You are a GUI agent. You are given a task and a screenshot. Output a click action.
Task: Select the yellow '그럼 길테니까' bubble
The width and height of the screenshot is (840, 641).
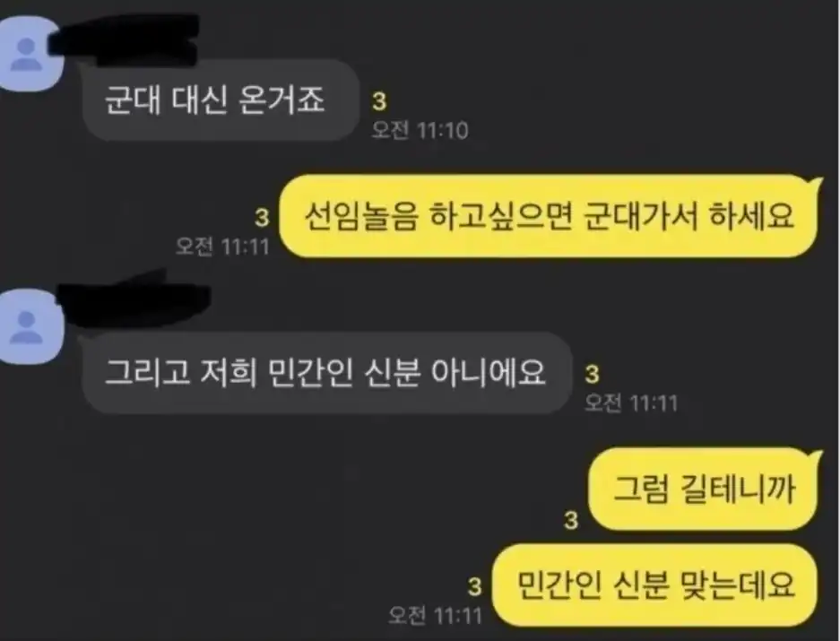[703, 489]
